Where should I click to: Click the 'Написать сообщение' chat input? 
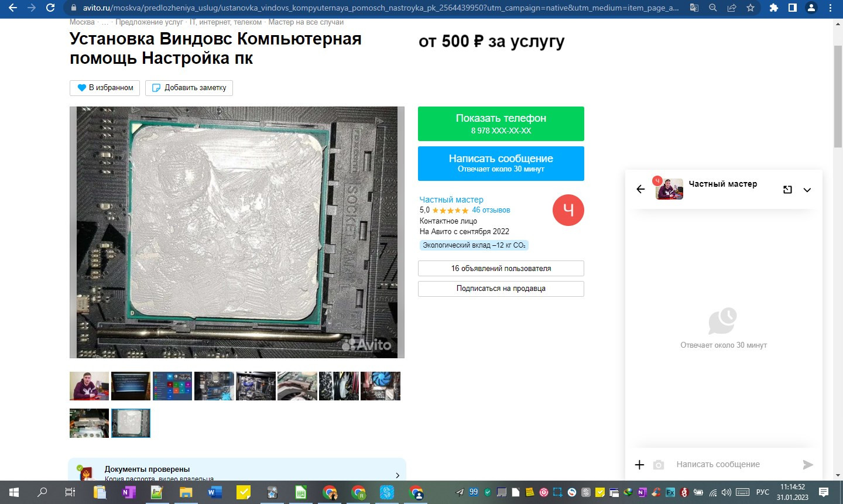[x=735, y=464]
